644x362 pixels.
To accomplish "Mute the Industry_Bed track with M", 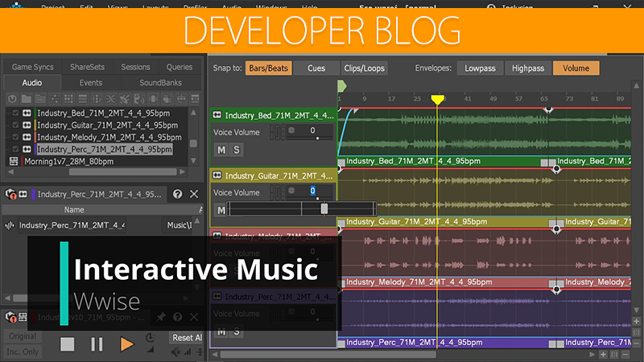I will tap(221, 150).
